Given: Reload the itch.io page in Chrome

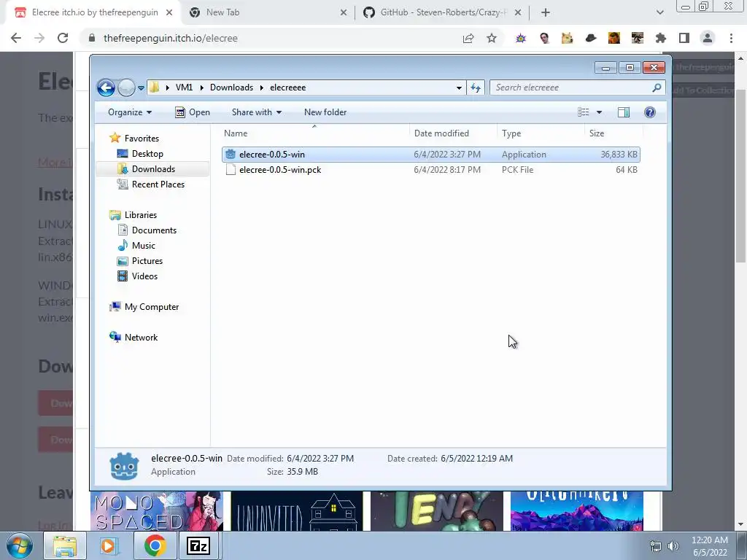Looking at the screenshot, I should 63,38.
